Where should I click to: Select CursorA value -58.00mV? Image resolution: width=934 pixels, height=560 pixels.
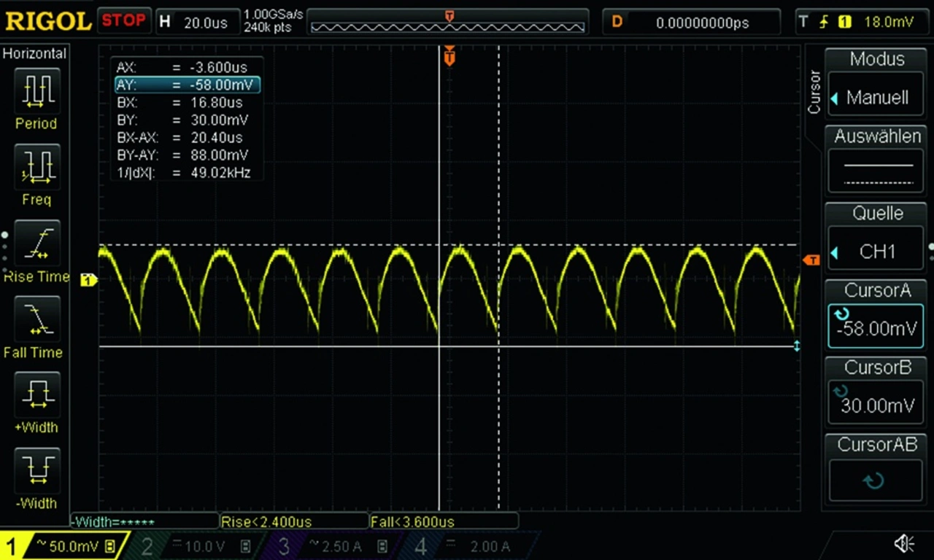coord(876,328)
